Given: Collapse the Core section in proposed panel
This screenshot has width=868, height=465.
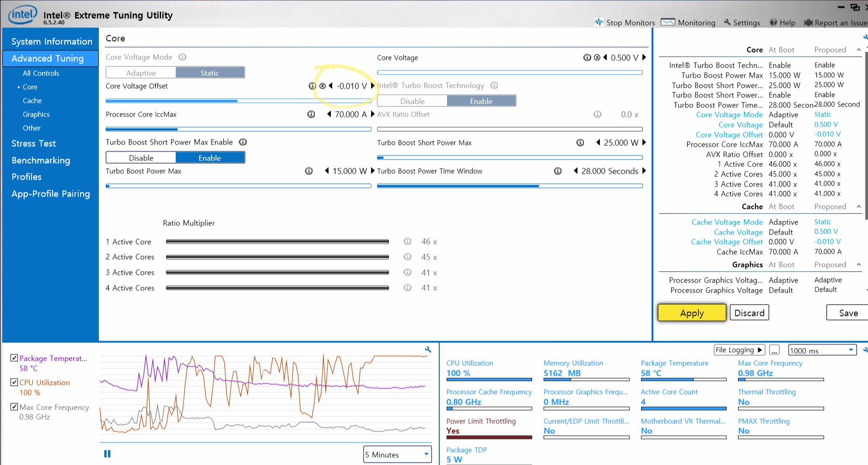Looking at the screenshot, I should (859, 50).
